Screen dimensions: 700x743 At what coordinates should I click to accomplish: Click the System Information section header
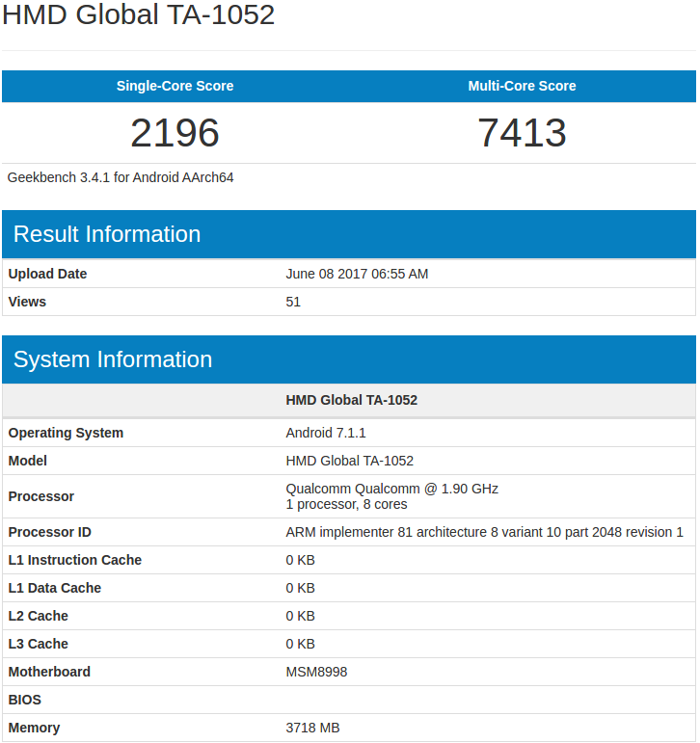click(x=113, y=359)
